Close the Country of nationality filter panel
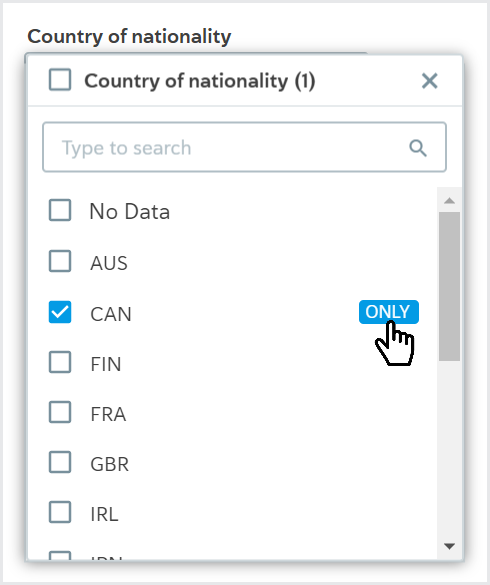Image resolution: width=490 pixels, height=585 pixels. coord(429,81)
